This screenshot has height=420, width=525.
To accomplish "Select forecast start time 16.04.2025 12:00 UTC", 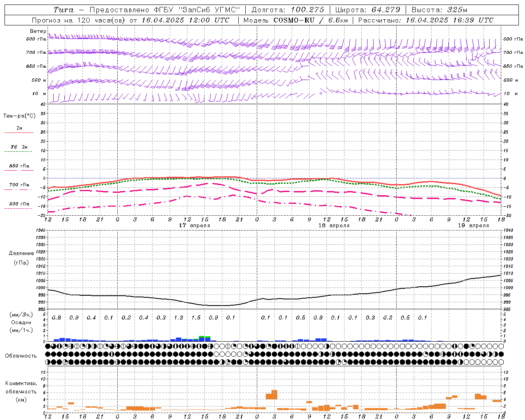I will 186,20.
